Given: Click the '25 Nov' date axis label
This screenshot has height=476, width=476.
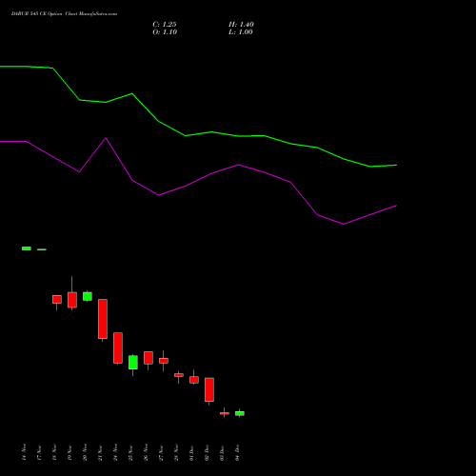Looking at the screenshot, I should point(130,452).
